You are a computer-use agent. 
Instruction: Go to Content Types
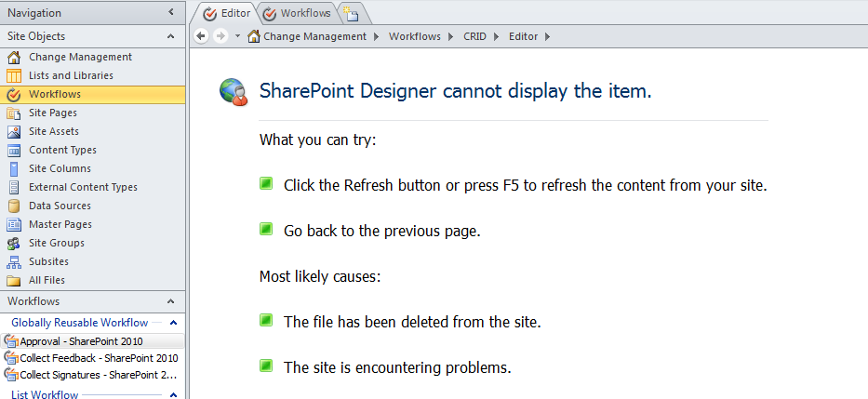62,150
